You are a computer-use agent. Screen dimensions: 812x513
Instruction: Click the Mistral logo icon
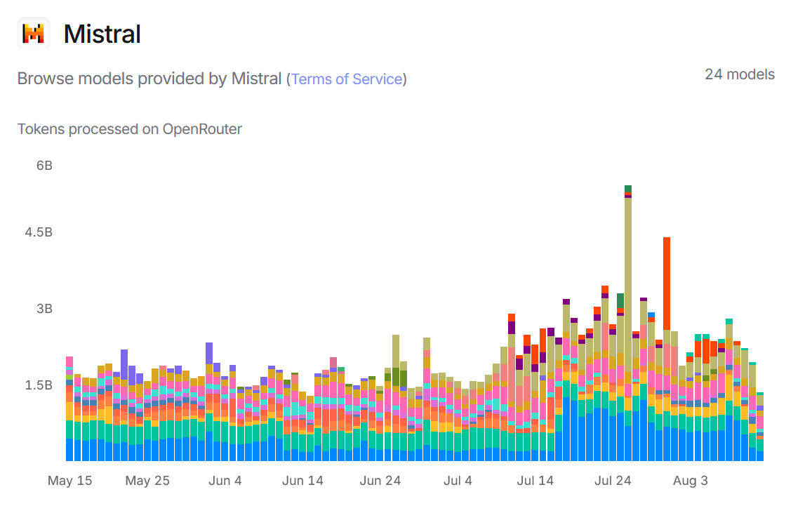pos(34,34)
